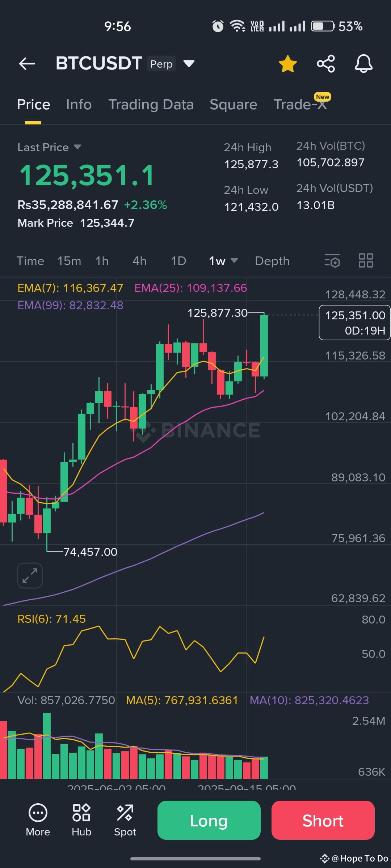The image size is (391, 868).
Task: Tap the RSI(6): 71.45 label
Action: 51,619
